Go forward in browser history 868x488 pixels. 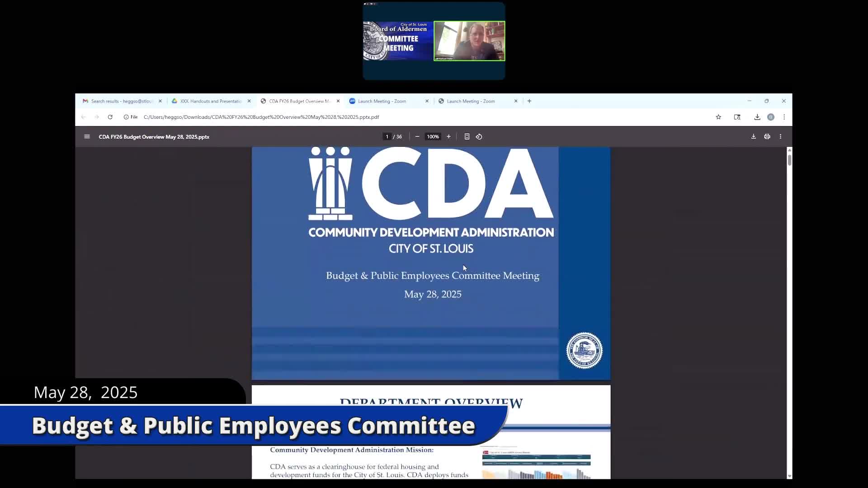(x=97, y=117)
